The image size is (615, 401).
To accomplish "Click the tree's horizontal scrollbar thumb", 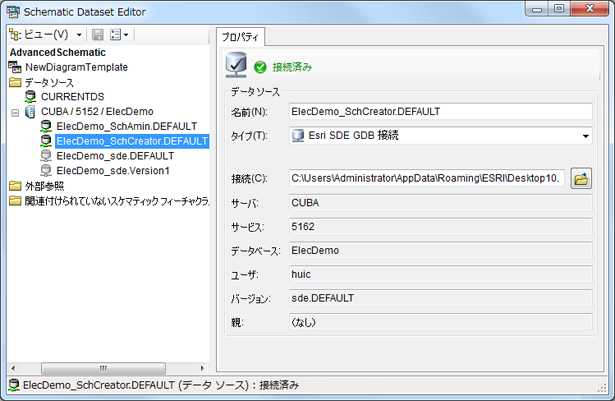I will coord(104,368).
